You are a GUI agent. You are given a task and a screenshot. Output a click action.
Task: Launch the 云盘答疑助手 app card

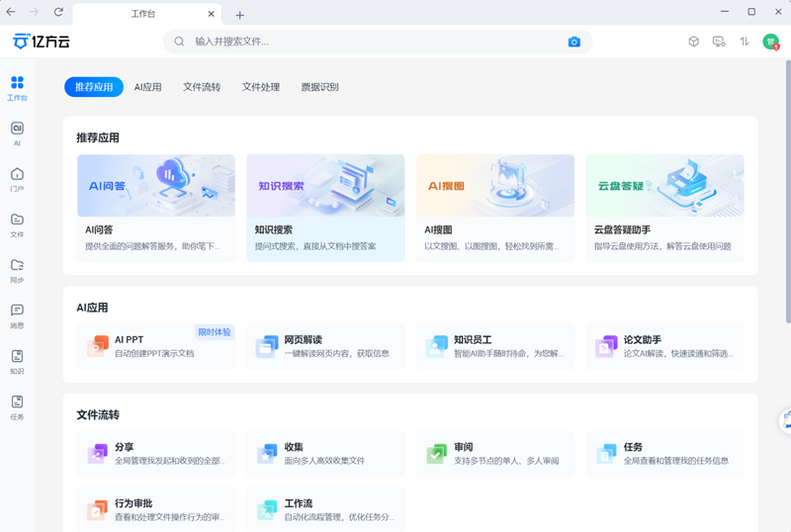click(664, 208)
